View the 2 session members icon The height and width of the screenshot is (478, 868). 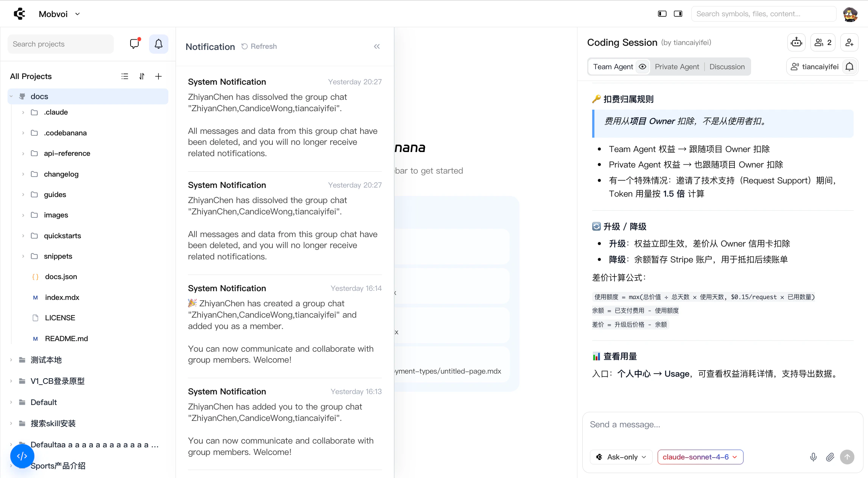click(823, 42)
